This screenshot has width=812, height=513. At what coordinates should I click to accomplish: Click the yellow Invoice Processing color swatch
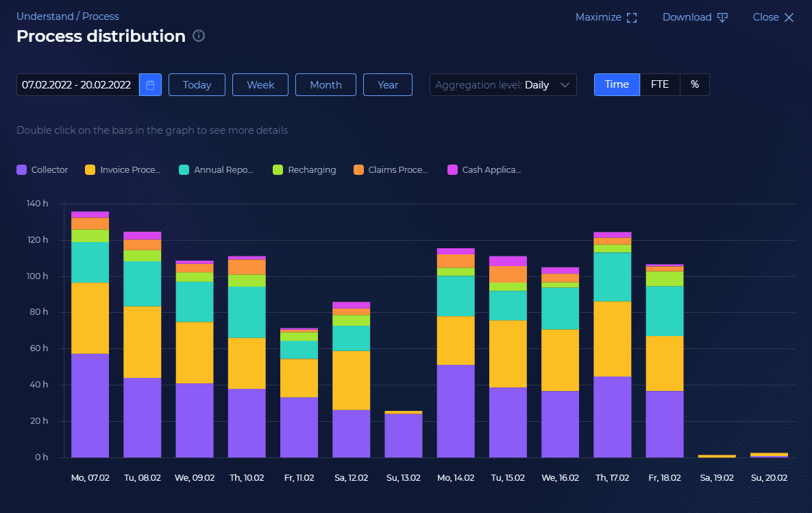point(89,169)
